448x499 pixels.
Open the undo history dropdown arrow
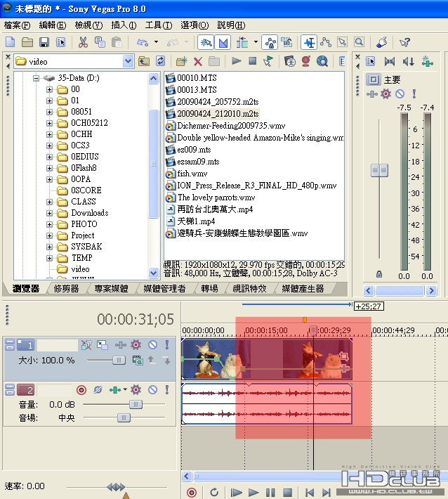click(x=156, y=42)
